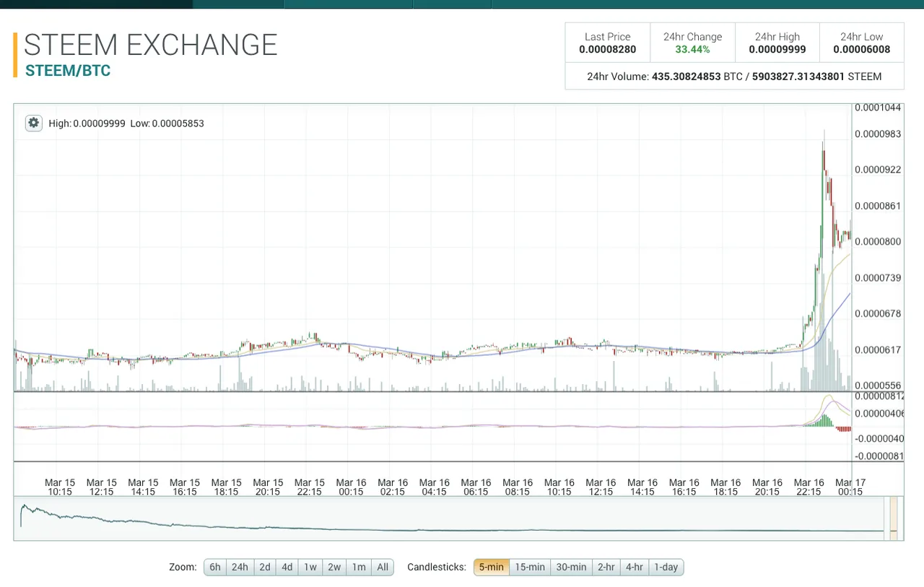The height and width of the screenshot is (587, 924).
Task: Click the STEEM EXCHANGE heading
Action: click(x=151, y=45)
